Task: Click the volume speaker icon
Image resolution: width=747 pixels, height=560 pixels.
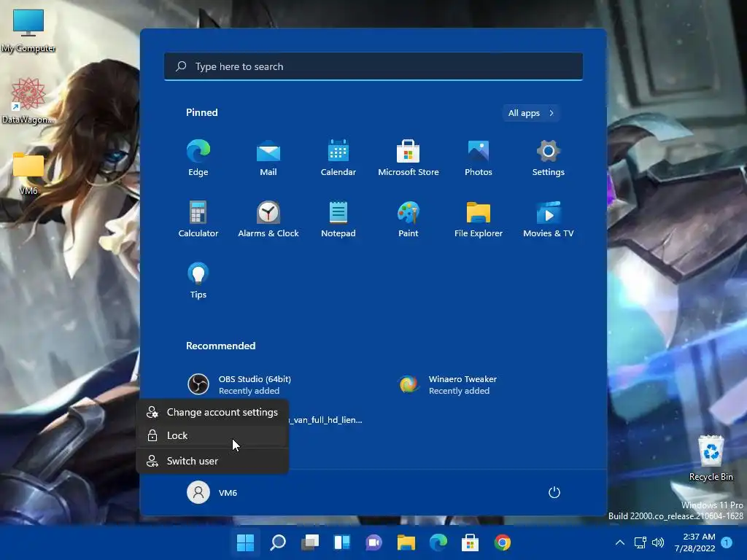Action: 658,542
